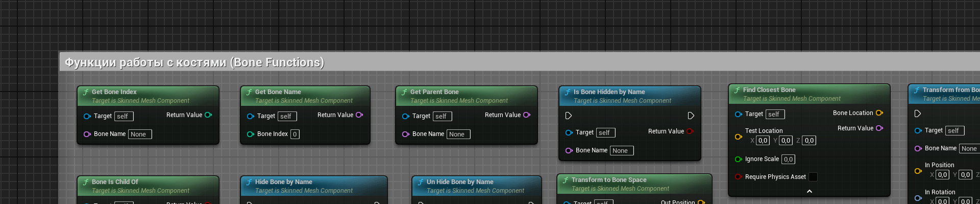The image size is (980, 204).
Task: Click Test Location vector pin on Find Closest Bone
Action: click(739, 137)
